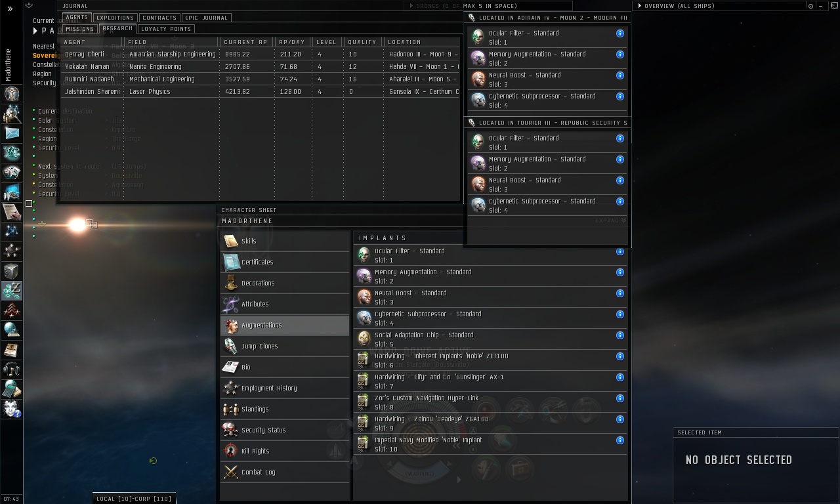Collapse the Located in Adirain IV clone header
Screen dimensions: 840x504
(x=547, y=18)
